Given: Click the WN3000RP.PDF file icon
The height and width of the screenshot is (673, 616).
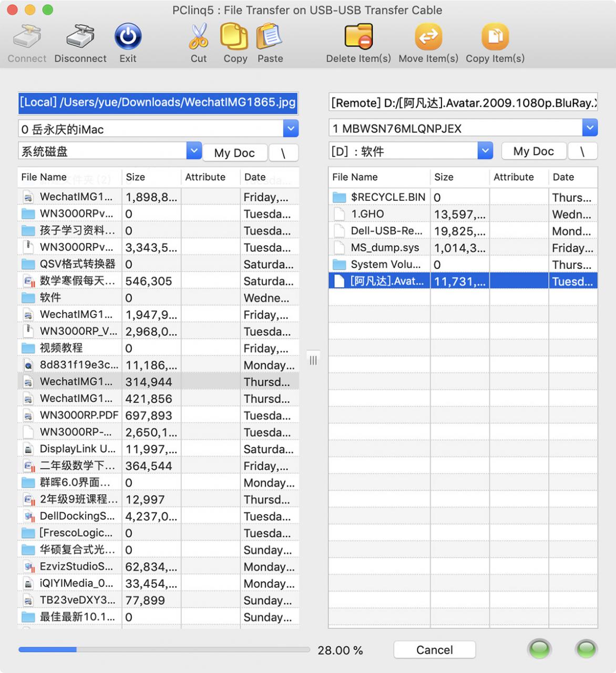Looking at the screenshot, I should click(28, 415).
